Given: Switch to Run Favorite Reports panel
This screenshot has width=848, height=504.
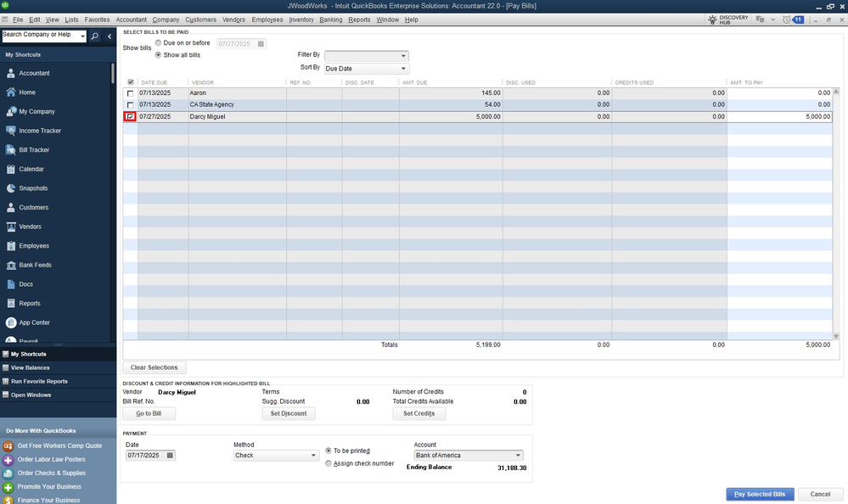Looking at the screenshot, I should (x=39, y=381).
